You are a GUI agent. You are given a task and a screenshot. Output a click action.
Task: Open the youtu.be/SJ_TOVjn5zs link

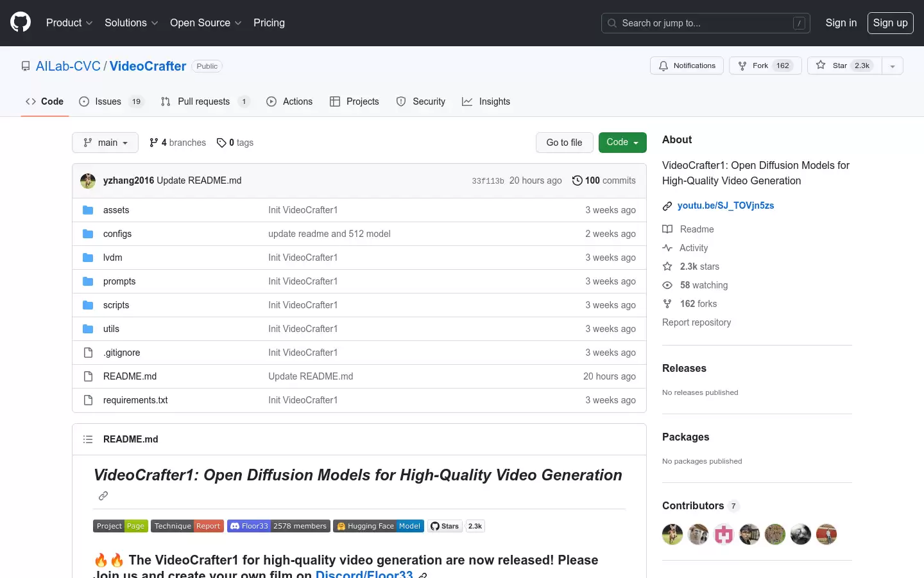point(726,206)
